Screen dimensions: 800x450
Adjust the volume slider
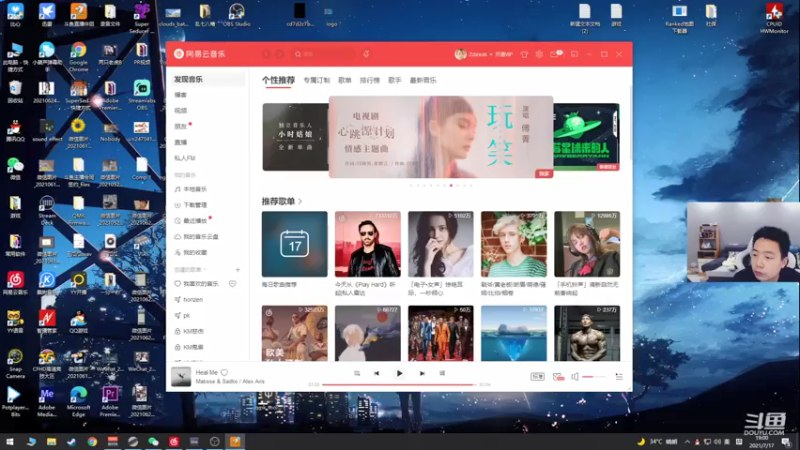(594, 377)
